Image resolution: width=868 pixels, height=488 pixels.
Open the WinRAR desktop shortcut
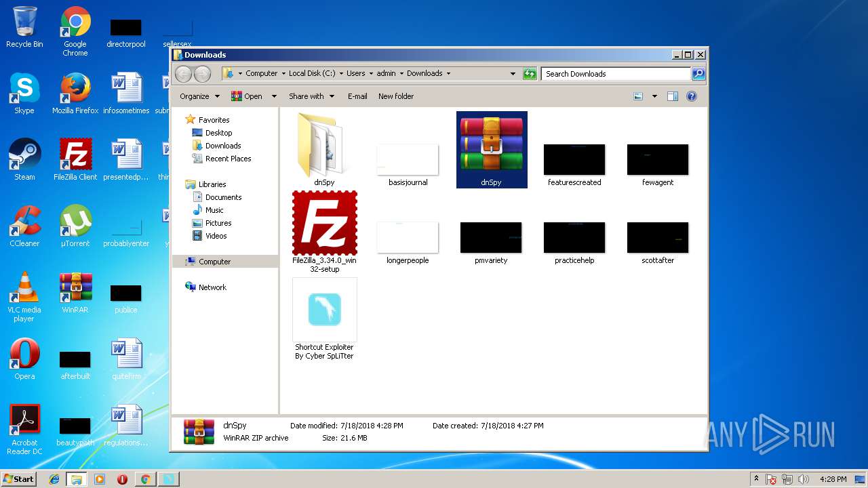coord(75,293)
